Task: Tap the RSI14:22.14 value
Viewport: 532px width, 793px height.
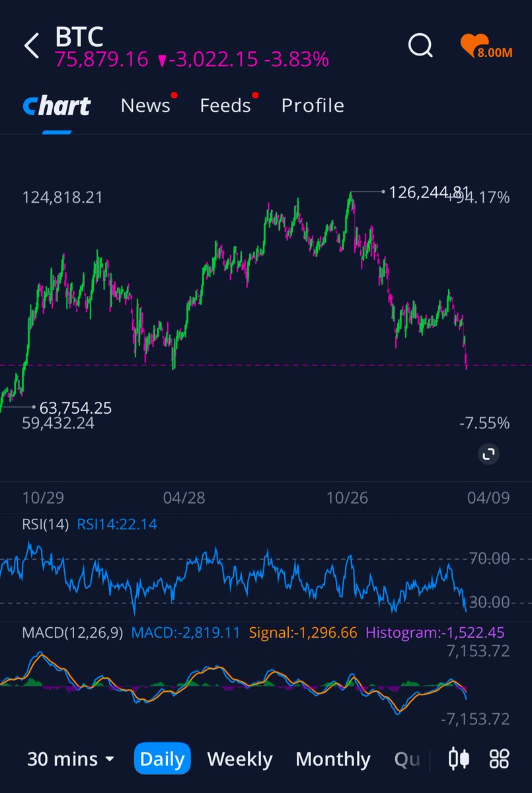Action: (x=117, y=525)
